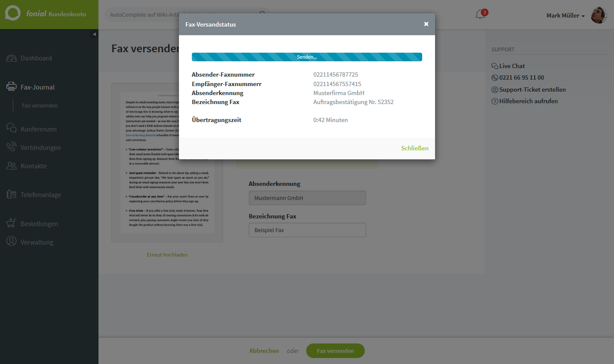
Task: Click the Bezeichnung Fax input field
Action: pos(307,230)
